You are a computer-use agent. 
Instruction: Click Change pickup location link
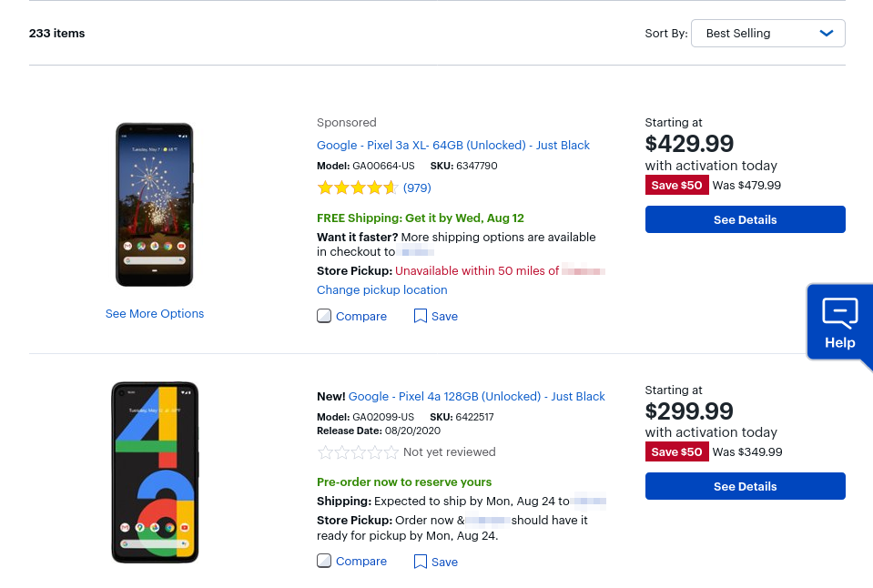(x=381, y=289)
